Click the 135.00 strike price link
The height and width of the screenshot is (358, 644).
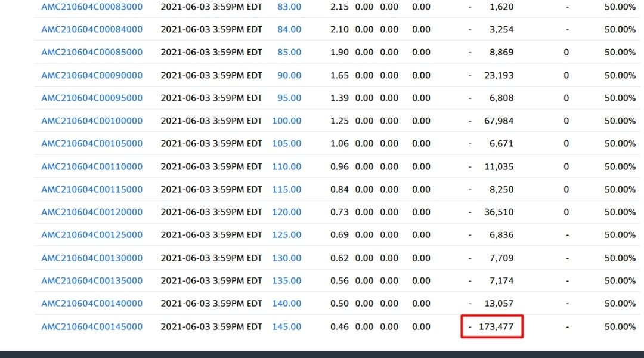287,280
